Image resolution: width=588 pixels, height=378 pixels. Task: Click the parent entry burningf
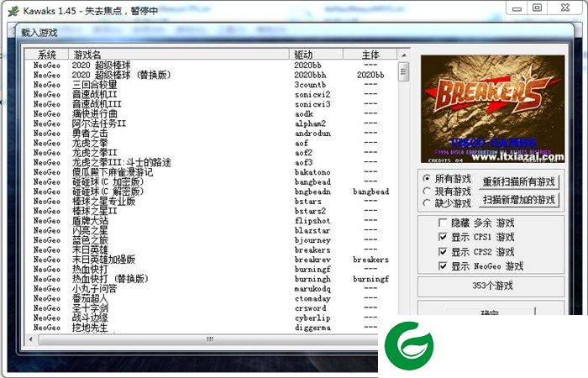[371, 279]
